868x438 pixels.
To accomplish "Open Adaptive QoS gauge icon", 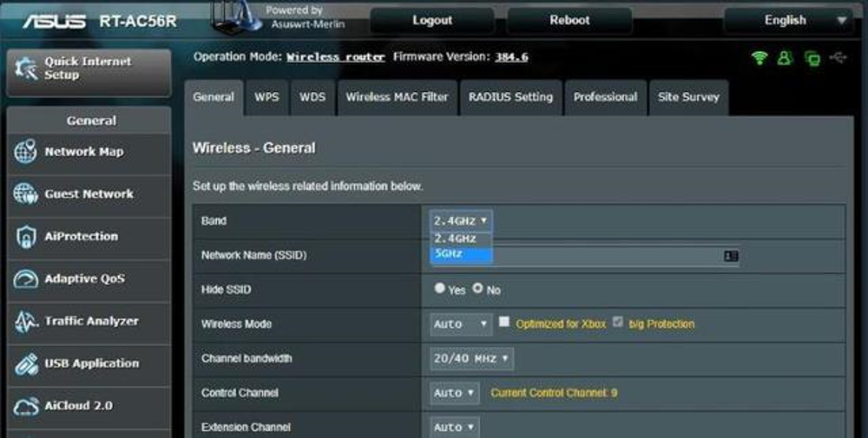I will click(25, 279).
